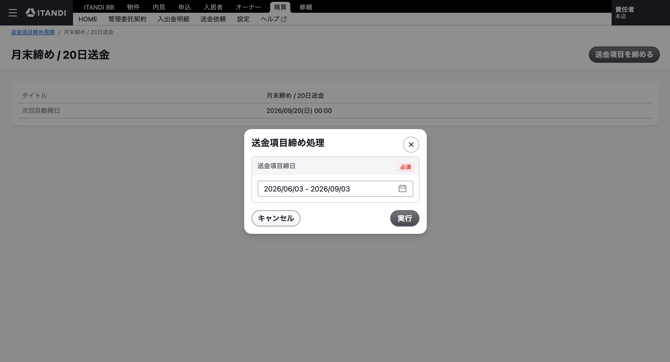
Task: Open 送金依頼 submenu item
Action: coord(213,19)
